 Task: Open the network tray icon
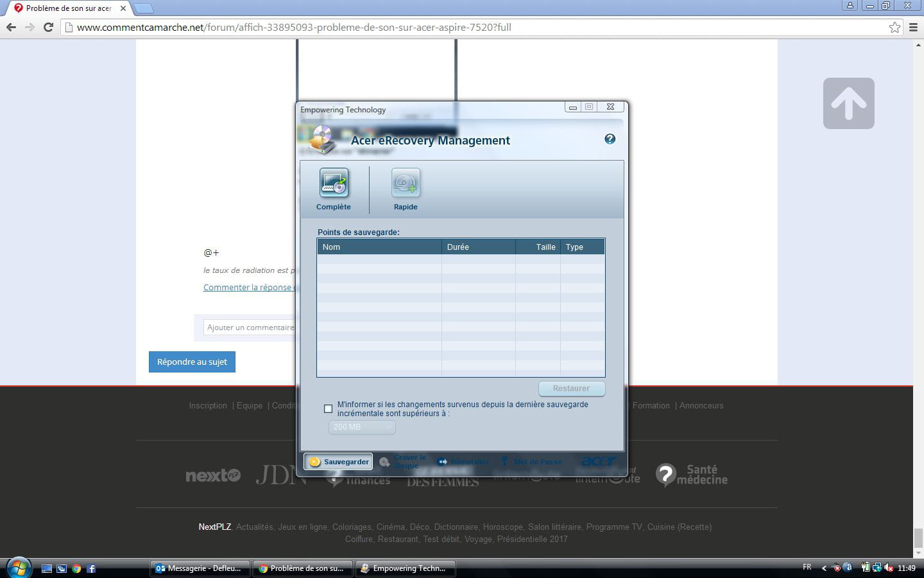coord(877,568)
